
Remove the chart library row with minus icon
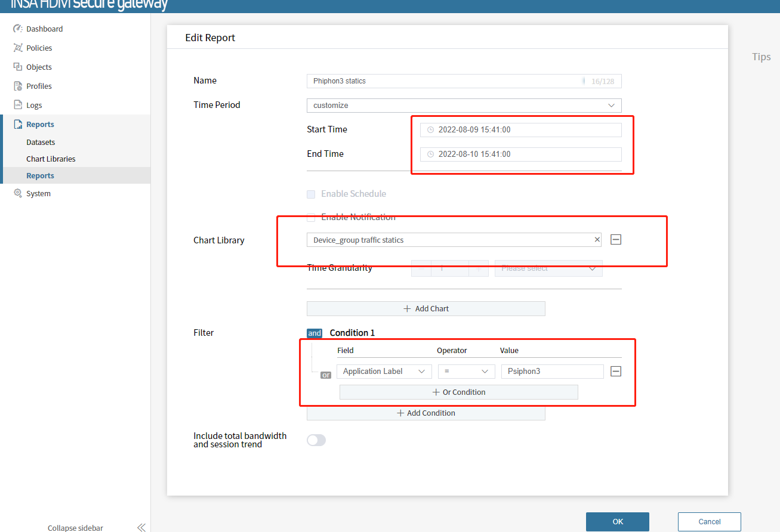point(616,240)
